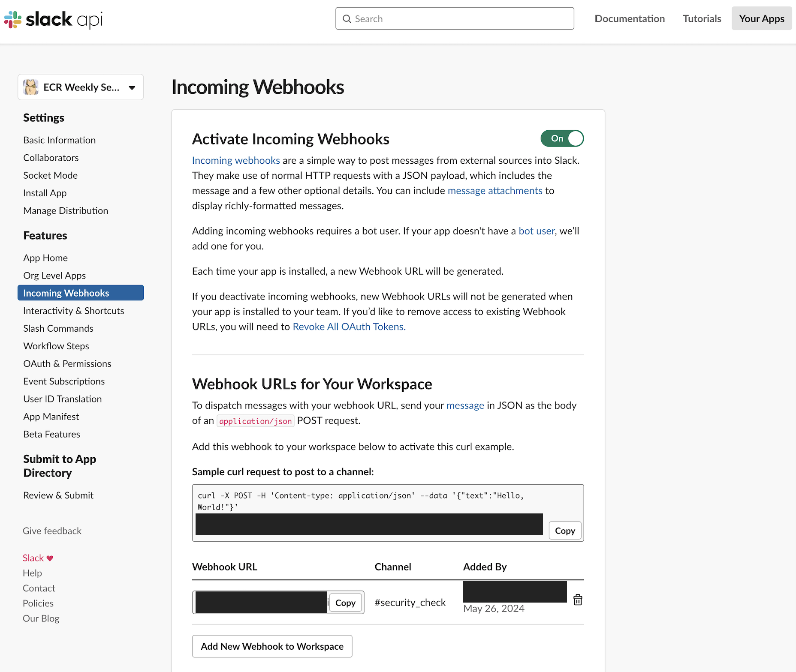796x672 pixels.
Task: Click the Give feedback link
Action: click(x=52, y=531)
